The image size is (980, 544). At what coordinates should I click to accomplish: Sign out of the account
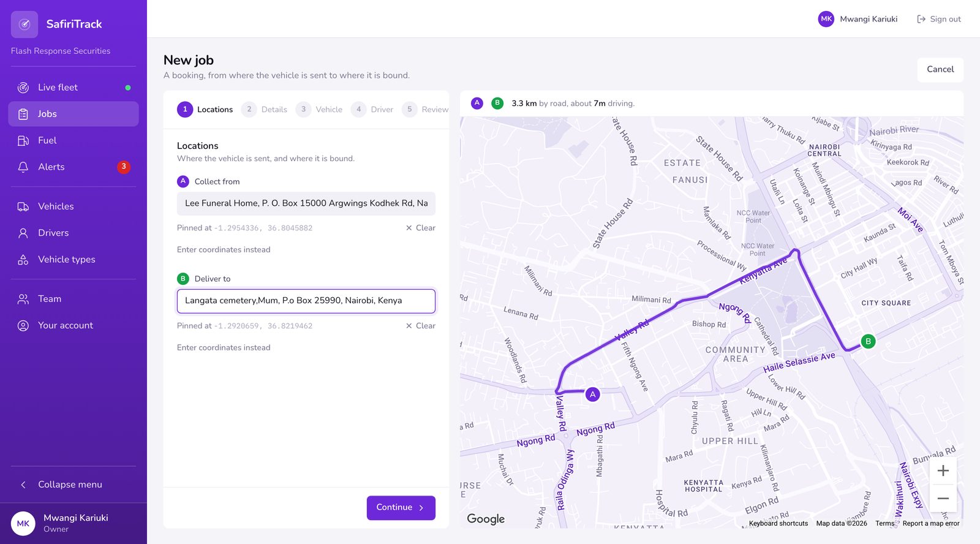point(939,19)
